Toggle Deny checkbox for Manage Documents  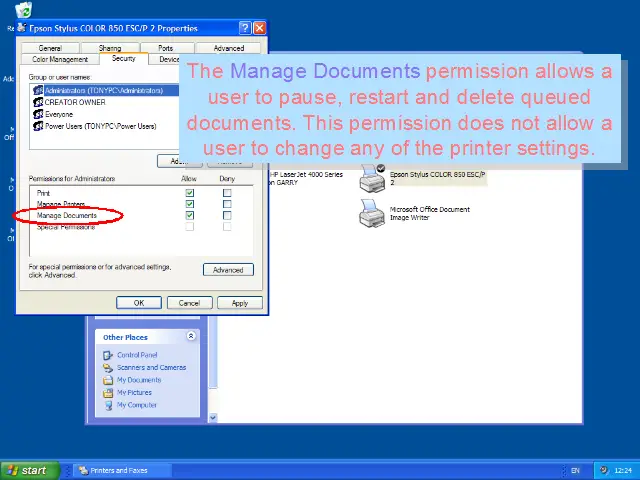[x=227, y=215]
